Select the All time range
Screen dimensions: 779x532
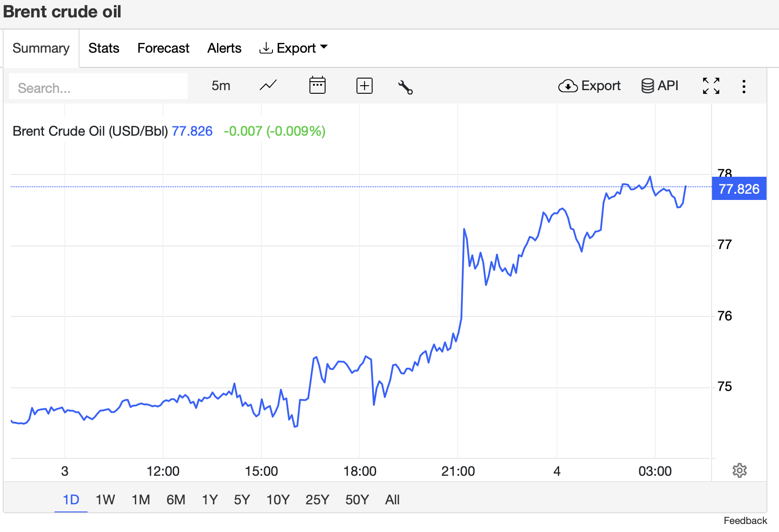392,499
